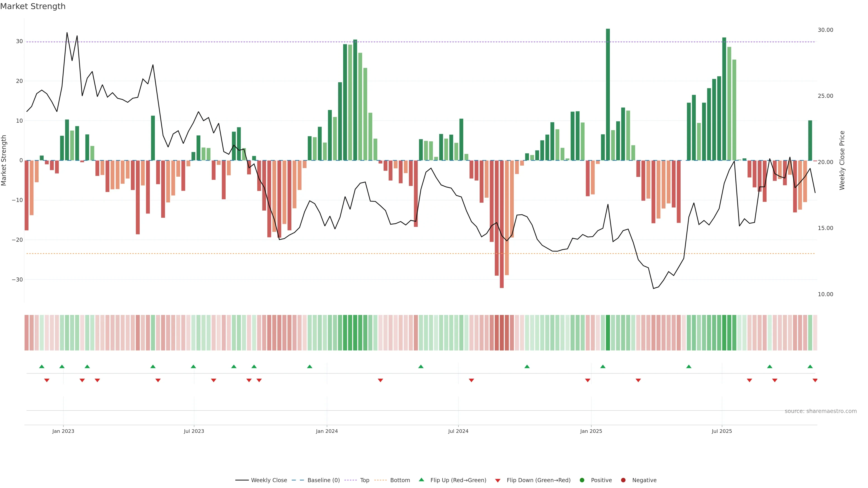Click the Market Strength chart title
868x488 pixels.
33,6
